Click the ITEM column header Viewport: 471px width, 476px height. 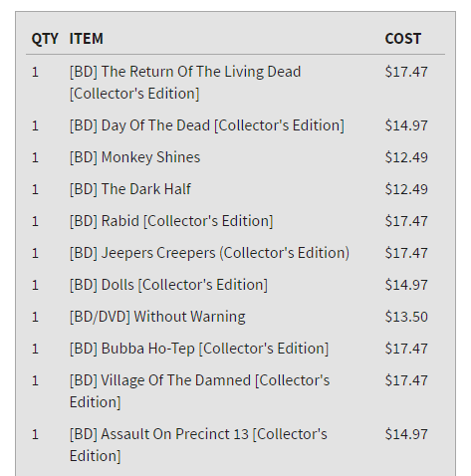click(87, 39)
